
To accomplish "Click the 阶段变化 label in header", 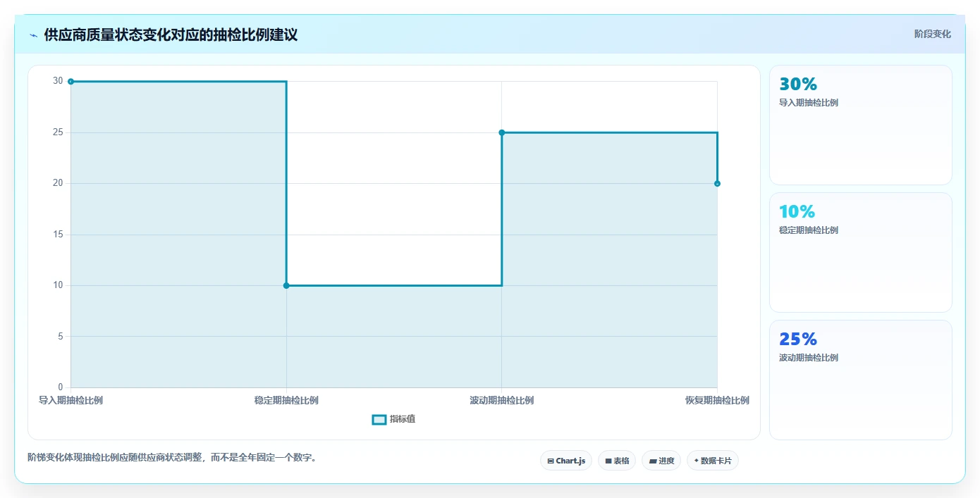I will [x=933, y=34].
